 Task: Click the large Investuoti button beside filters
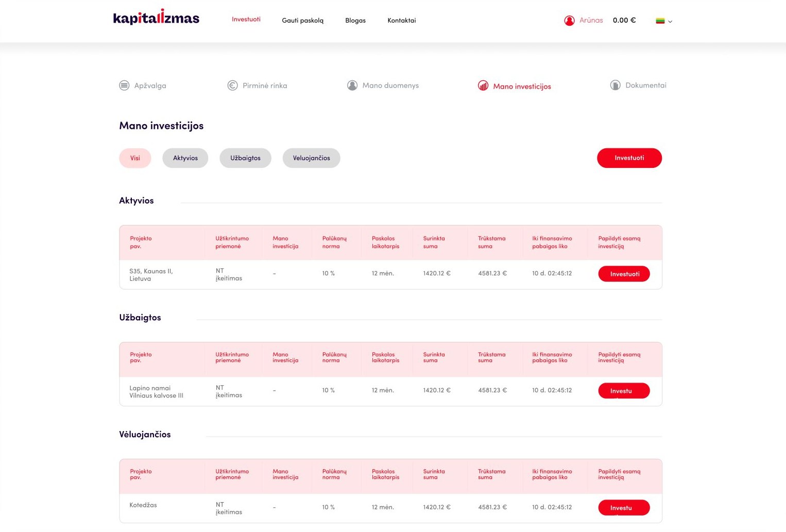point(629,158)
